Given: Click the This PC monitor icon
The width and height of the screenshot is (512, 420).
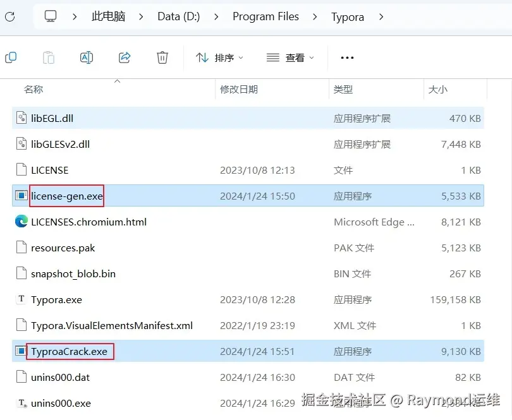Looking at the screenshot, I should (51, 16).
